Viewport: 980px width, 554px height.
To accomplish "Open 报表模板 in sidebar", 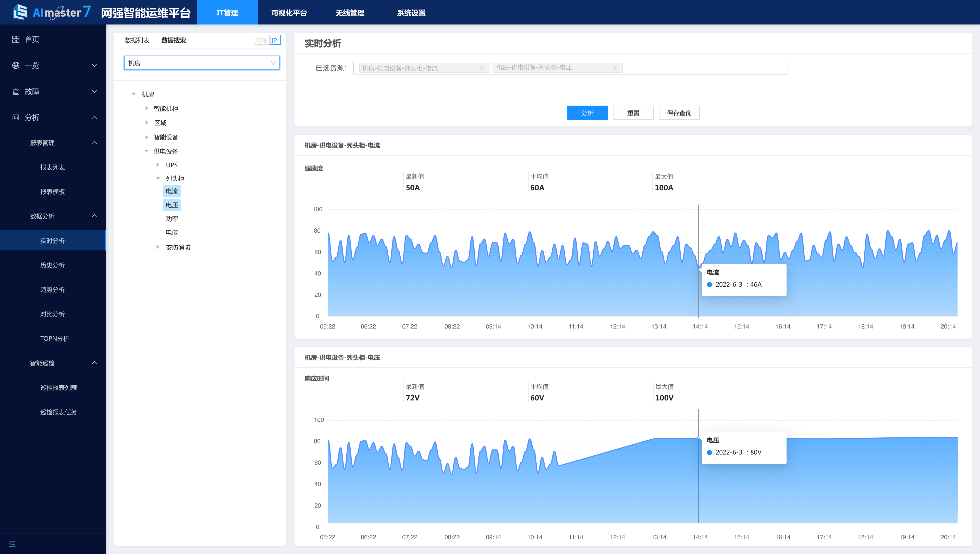I will pyautogui.click(x=53, y=191).
